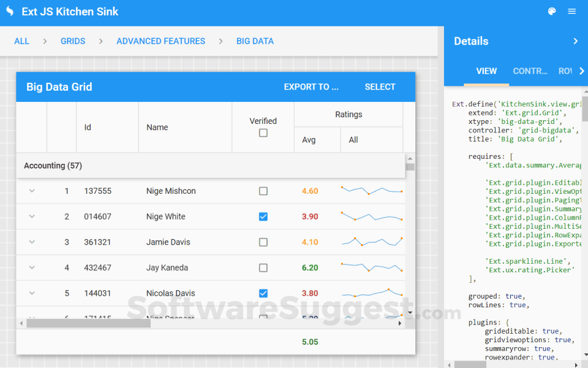Open the hamburger navigation menu
This screenshot has width=588, height=368.
573,11
